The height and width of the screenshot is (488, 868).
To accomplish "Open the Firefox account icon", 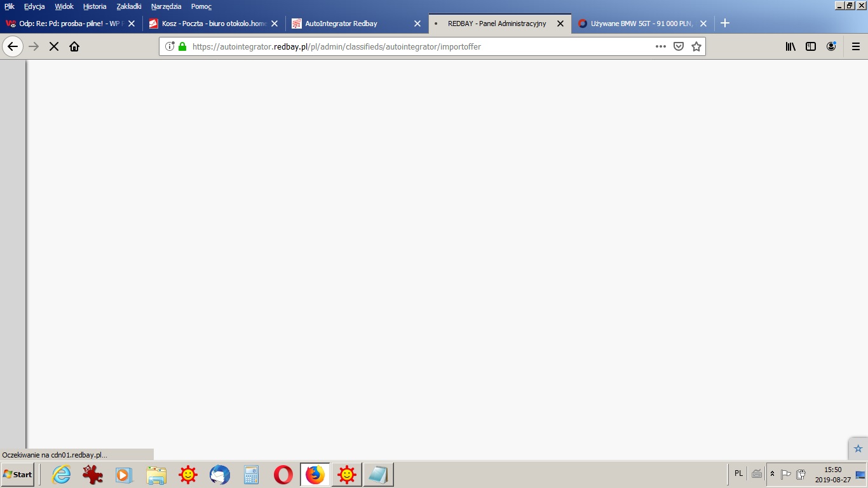I will point(831,46).
